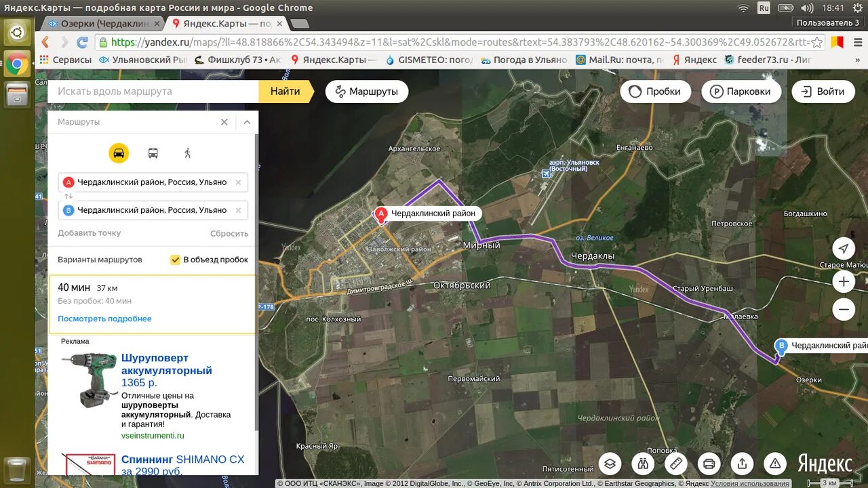Toggle the Пробки traffic layer

click(655, 91)
